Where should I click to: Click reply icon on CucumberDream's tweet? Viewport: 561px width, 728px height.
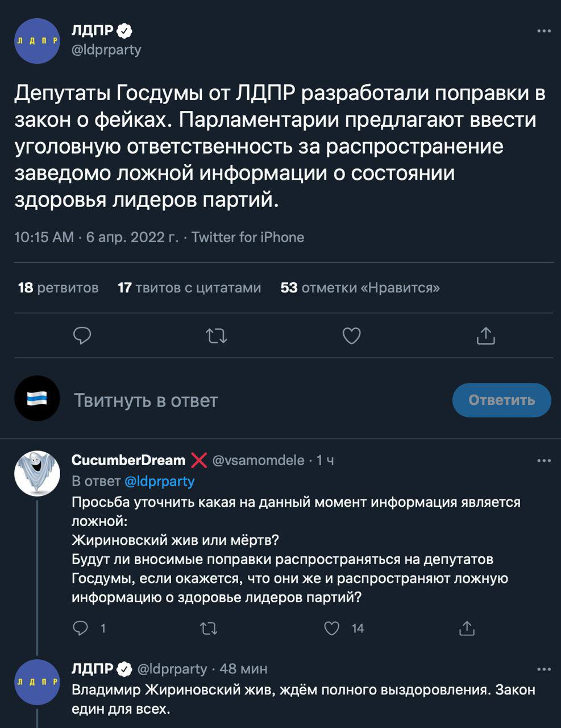coord(81,628)
